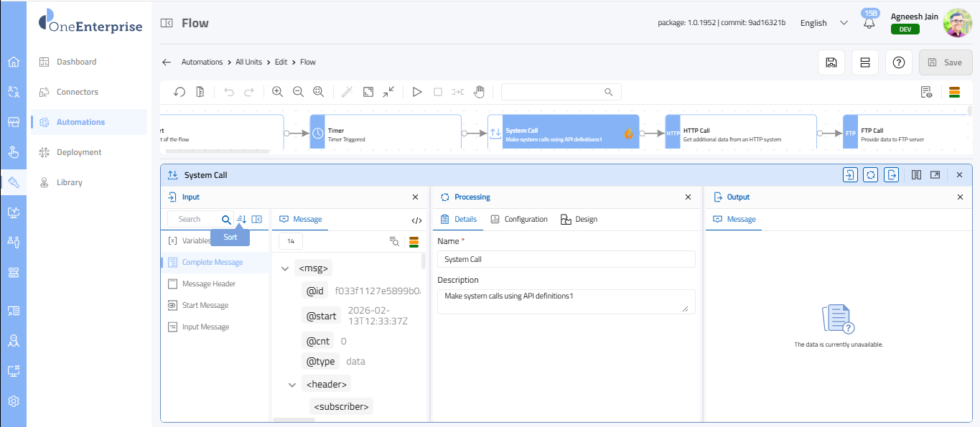Screen dimensions: 980x427
Task: Toggle the Output panel visibility button
Action: 891,175
